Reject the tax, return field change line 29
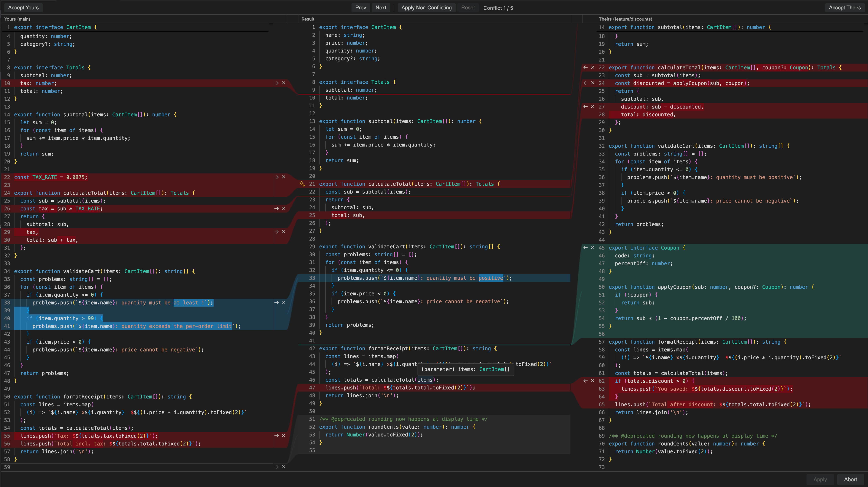868x487 pixels. point(284,232)
